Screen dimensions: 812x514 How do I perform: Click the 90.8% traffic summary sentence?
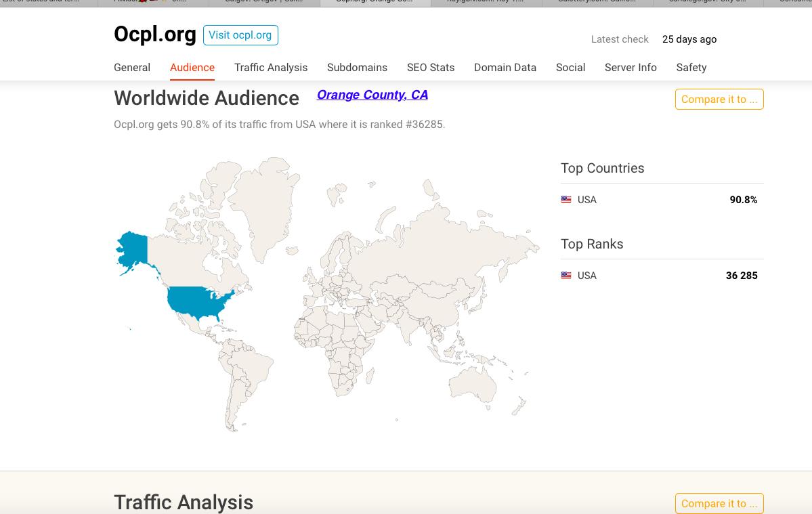pyautogui.click(x=280, y=124)
